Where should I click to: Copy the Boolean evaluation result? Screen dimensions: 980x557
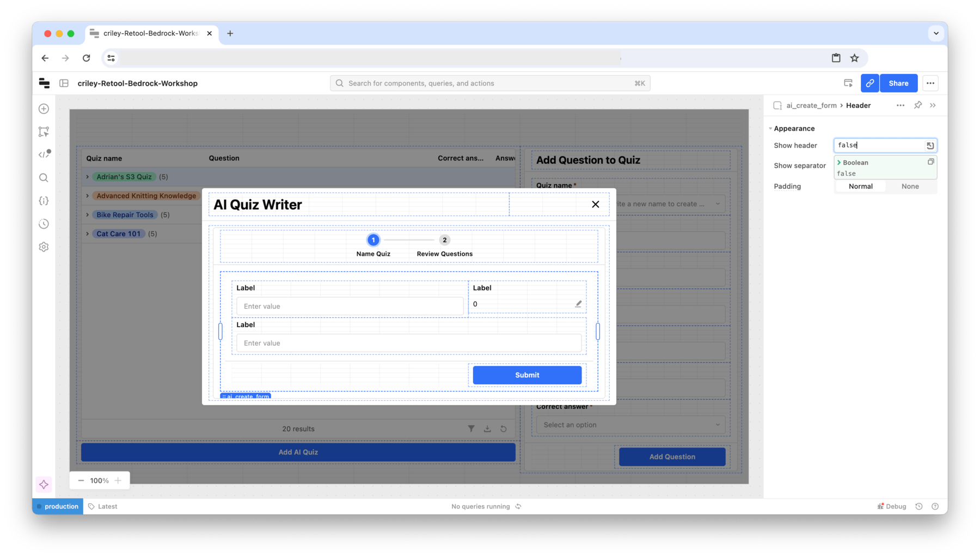pyautogui.click(x=931, y=162)
